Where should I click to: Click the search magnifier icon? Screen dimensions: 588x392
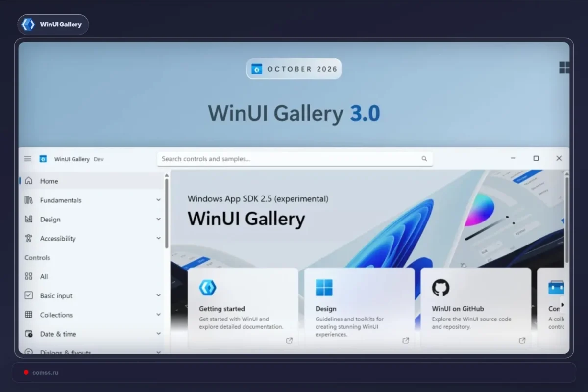[424, 159]
